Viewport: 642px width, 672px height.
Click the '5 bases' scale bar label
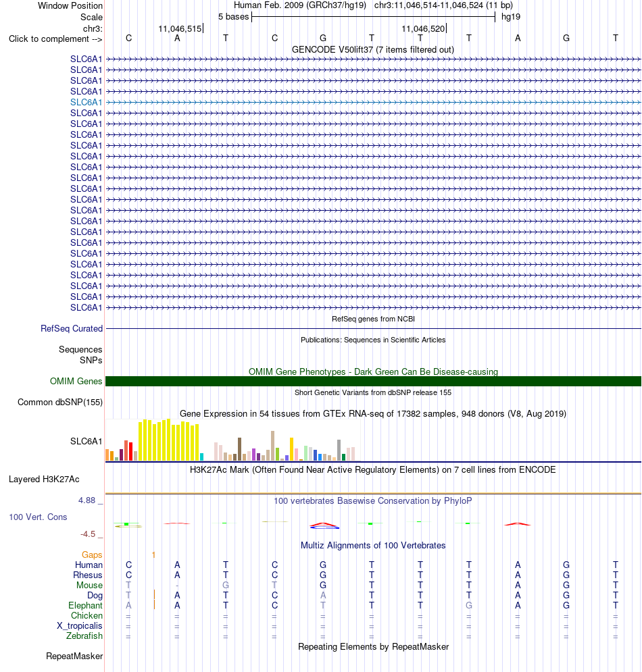(233, 17)
